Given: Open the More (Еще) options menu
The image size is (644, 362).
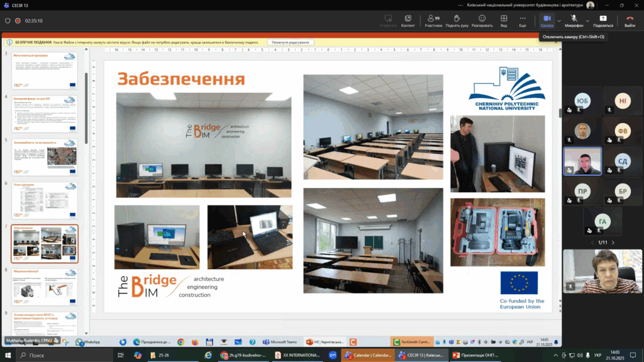Looking at the screenshot, I should [522, 18].
